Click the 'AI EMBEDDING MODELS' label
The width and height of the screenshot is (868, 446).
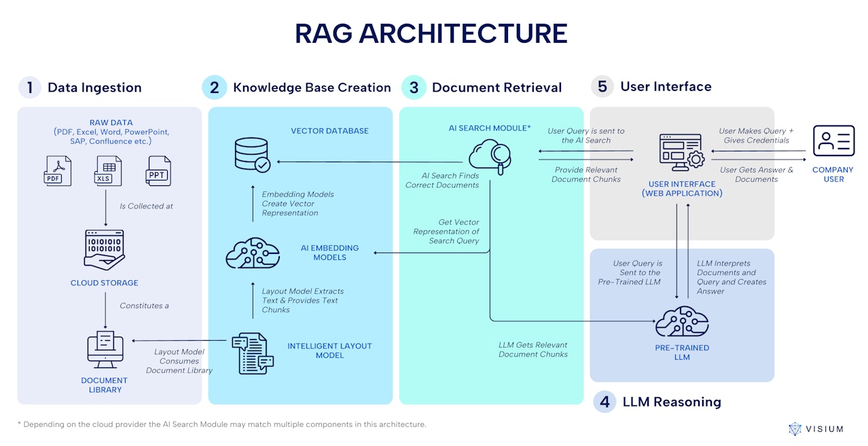330,253
